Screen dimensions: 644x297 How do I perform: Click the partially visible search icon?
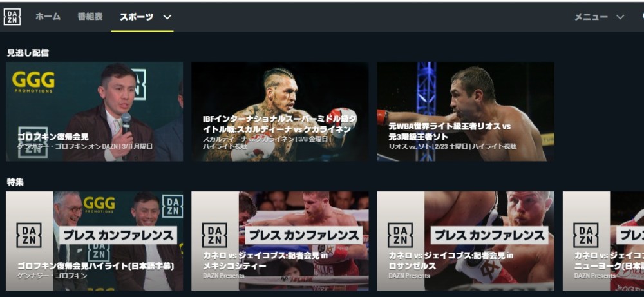641,17
